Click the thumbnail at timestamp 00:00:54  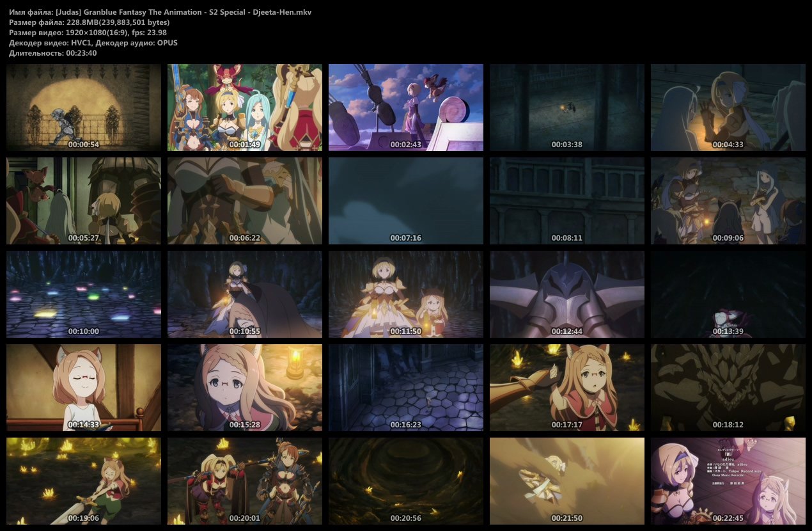click(x=84, y=107)
